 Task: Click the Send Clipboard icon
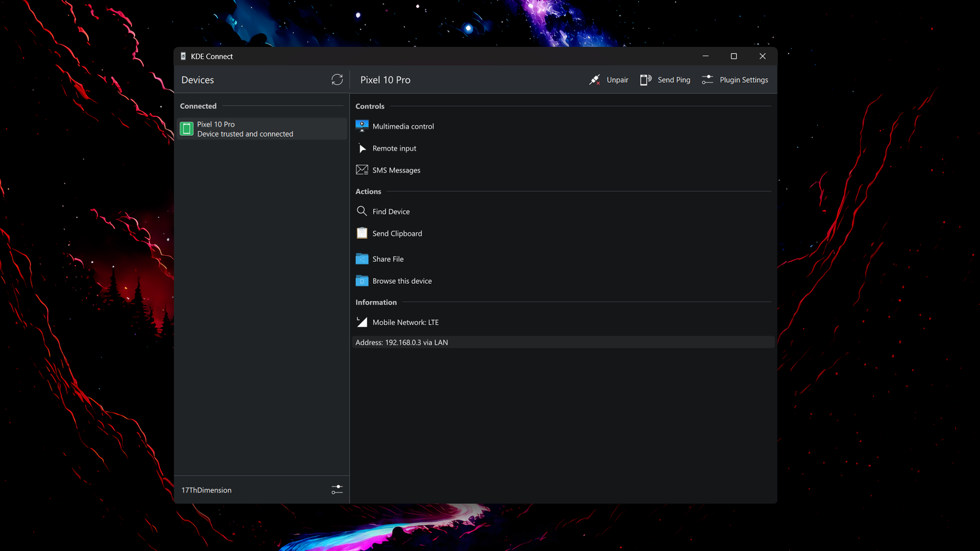pos(362,233)
